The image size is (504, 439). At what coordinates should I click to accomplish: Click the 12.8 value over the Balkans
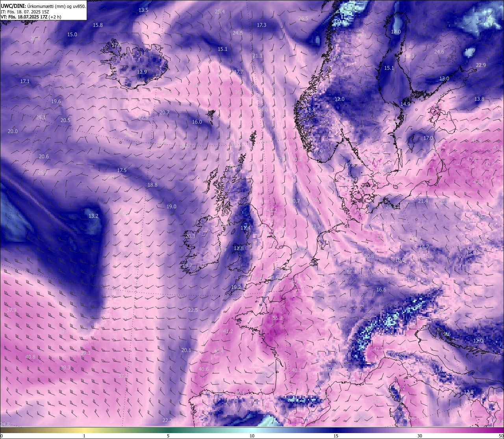[x=469, y=392]
